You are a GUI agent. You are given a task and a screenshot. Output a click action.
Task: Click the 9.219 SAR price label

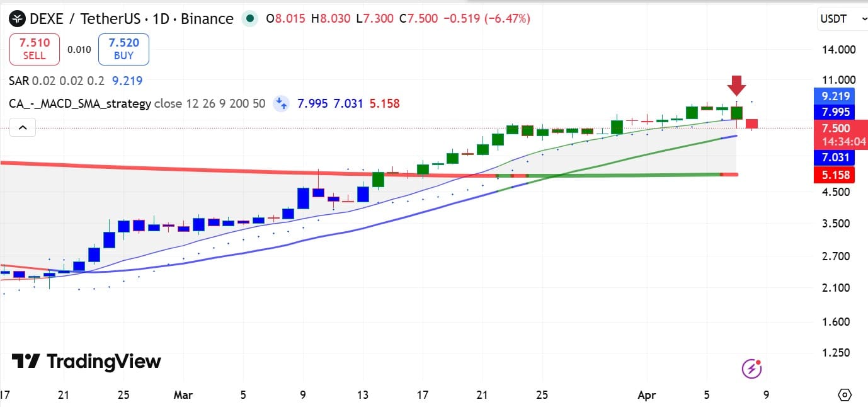(x=835, y=96)
